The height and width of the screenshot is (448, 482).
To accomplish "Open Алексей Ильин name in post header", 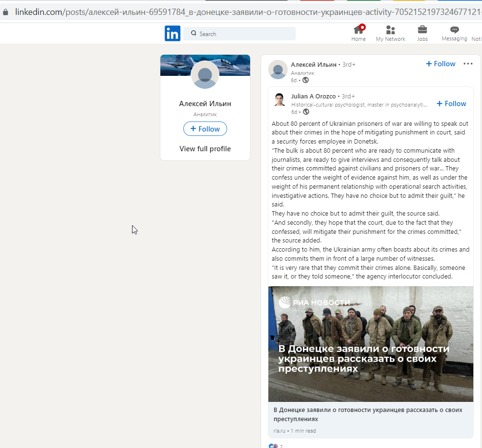I will (x=313, y=64).
